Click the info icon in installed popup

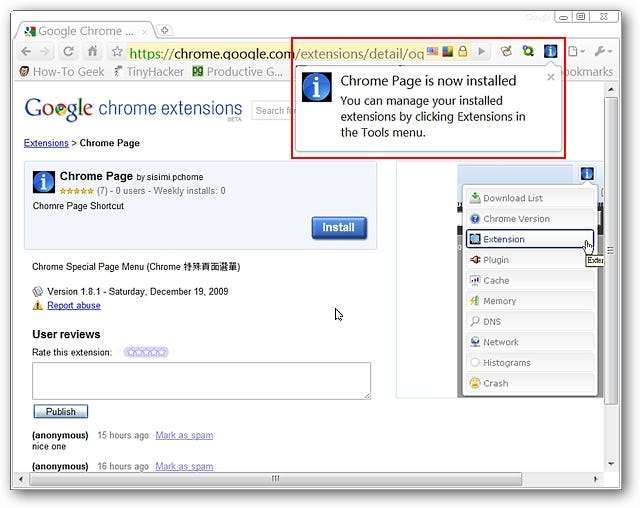pos(316,87)
